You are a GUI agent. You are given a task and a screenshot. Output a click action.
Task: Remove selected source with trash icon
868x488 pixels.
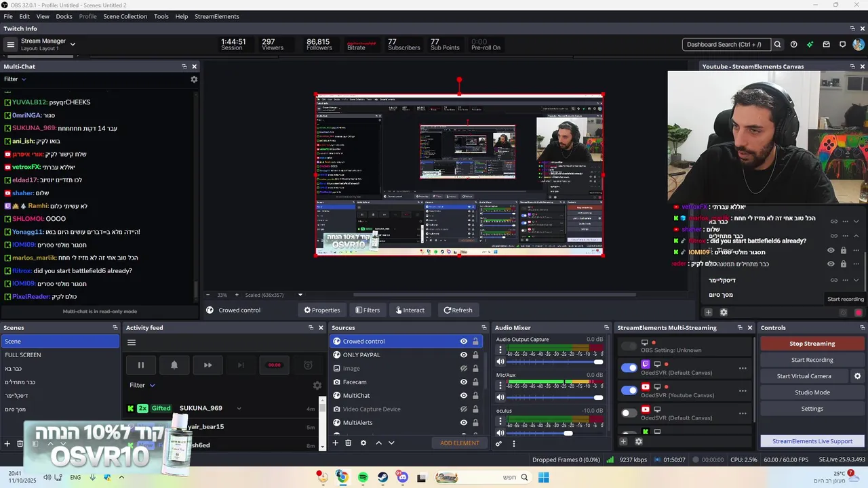(349, 443)
